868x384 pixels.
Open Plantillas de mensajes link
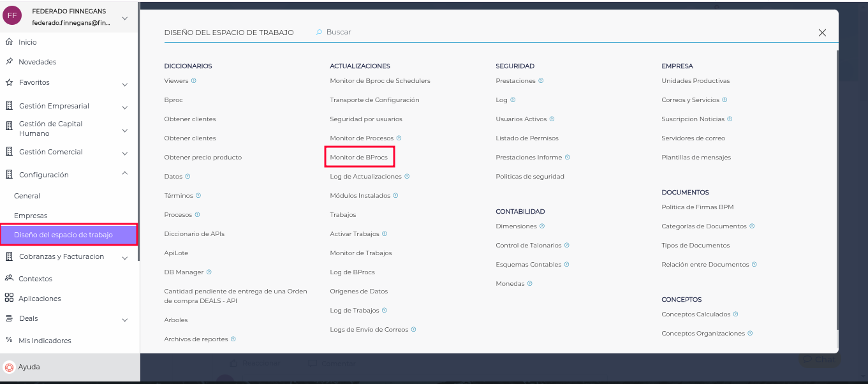[696, 158]
